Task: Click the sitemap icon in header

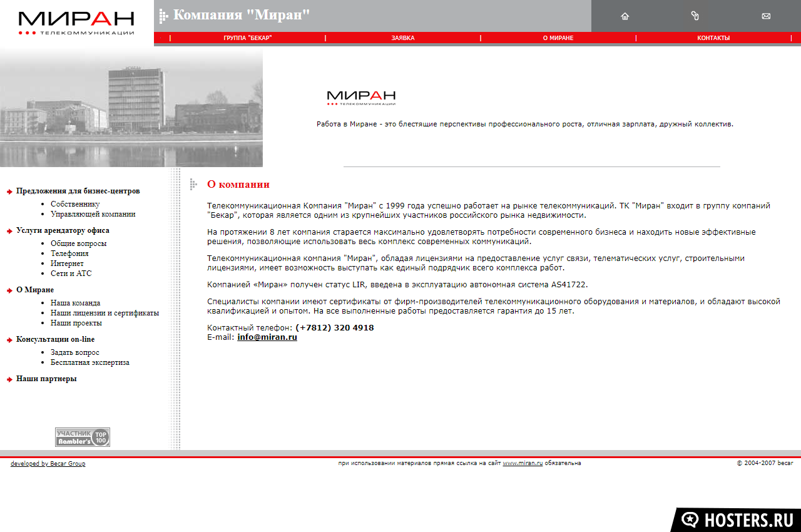Action: 695,16
